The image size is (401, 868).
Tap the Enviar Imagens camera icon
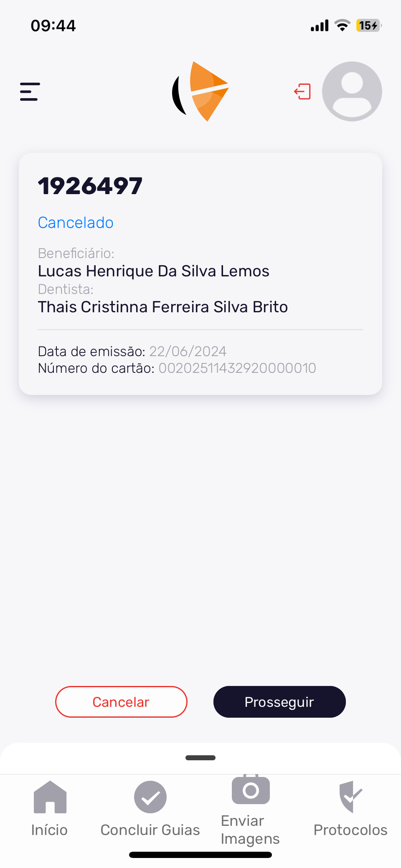(251, 790)
